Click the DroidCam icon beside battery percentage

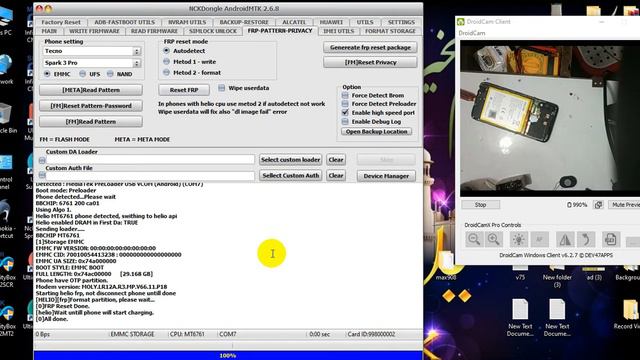pos(598,205)
